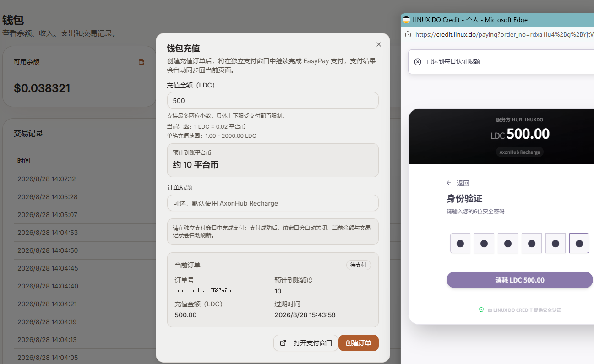Click the 待支付 status badge
The image size is (594, 364).
coord(358,265)
